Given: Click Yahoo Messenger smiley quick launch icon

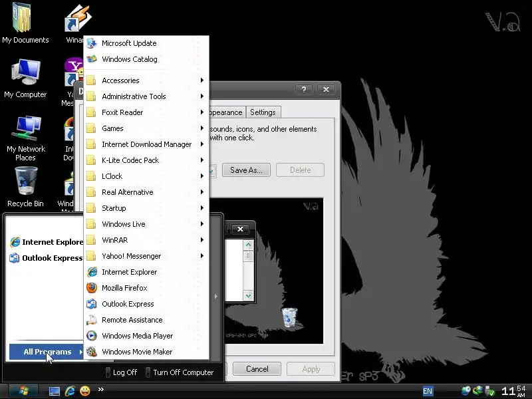Looking at the screenshot, I should point(85,391).
